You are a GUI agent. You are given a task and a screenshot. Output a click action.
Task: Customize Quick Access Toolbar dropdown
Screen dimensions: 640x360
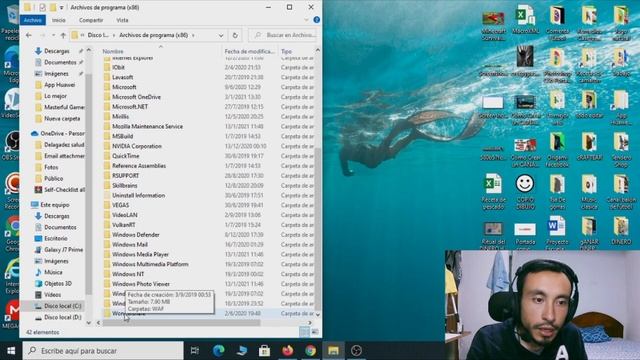pos(62,7)
